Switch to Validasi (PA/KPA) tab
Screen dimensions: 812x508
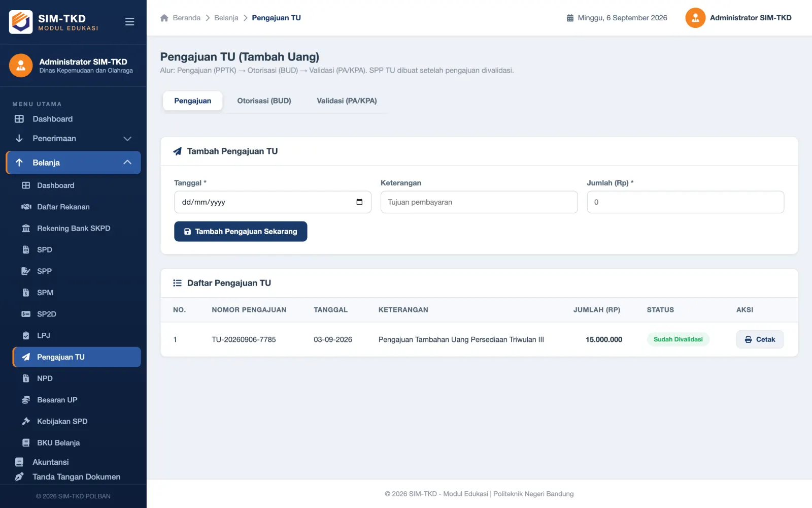point(347,101)
